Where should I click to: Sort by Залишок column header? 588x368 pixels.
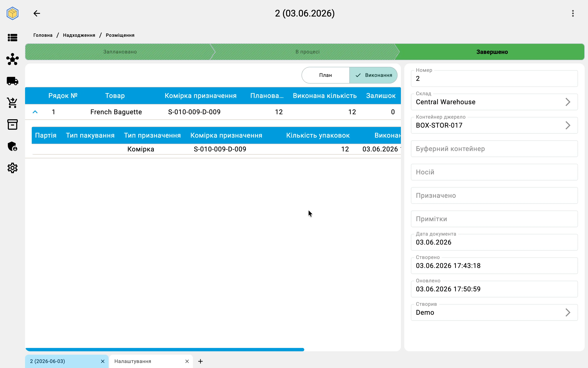(381, 96)
